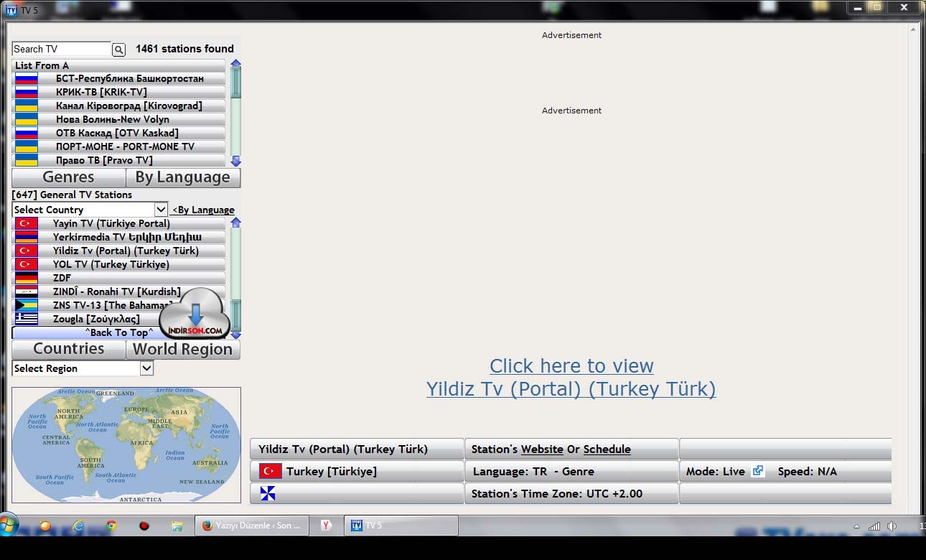
Task: Switch to the Yazıyı Düzenle Firefox taskbar window
Action: [x=253, y=526]
